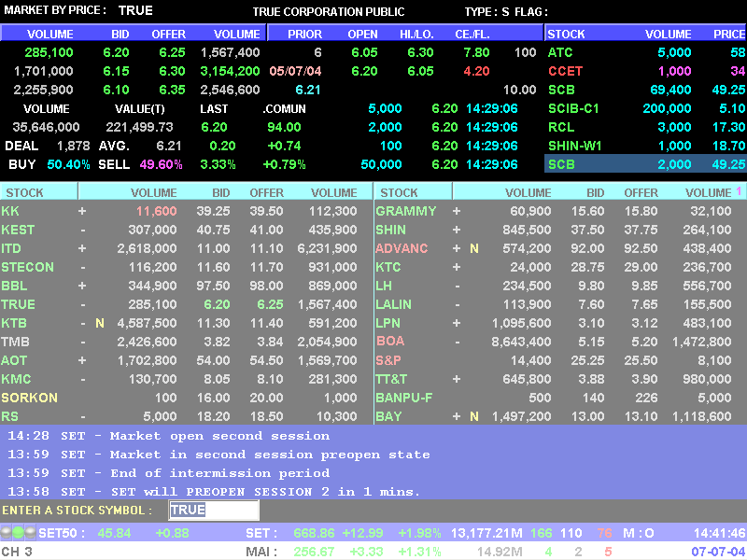Screen dimensions: 747x560
Task: Select the ADVANC stock symbol
Action: coord(402,248)
